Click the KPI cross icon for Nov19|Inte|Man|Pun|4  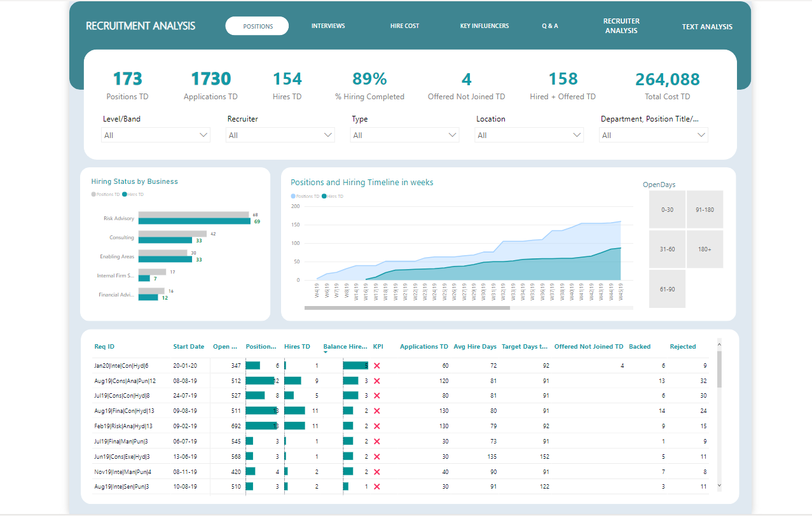[376, 471]
